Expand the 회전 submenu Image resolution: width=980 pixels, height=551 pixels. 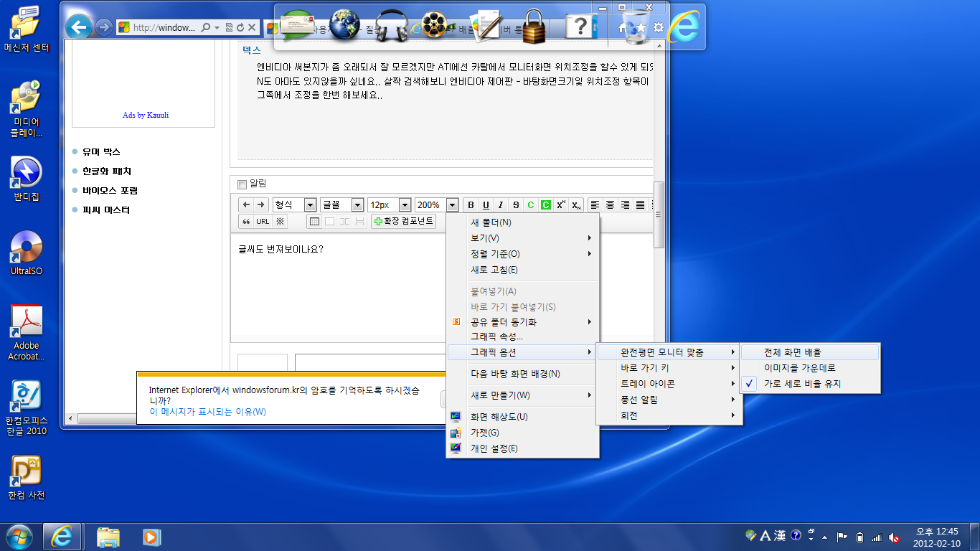coord(669,415)
